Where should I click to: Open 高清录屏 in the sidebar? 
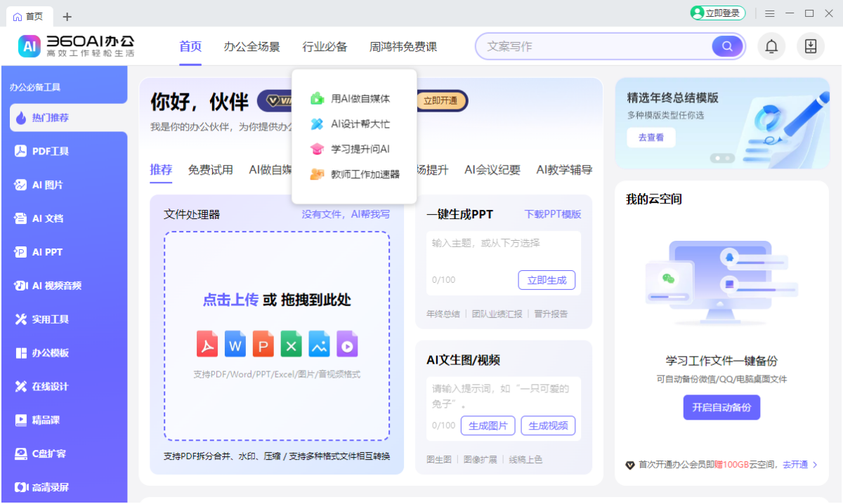point(50,487)
